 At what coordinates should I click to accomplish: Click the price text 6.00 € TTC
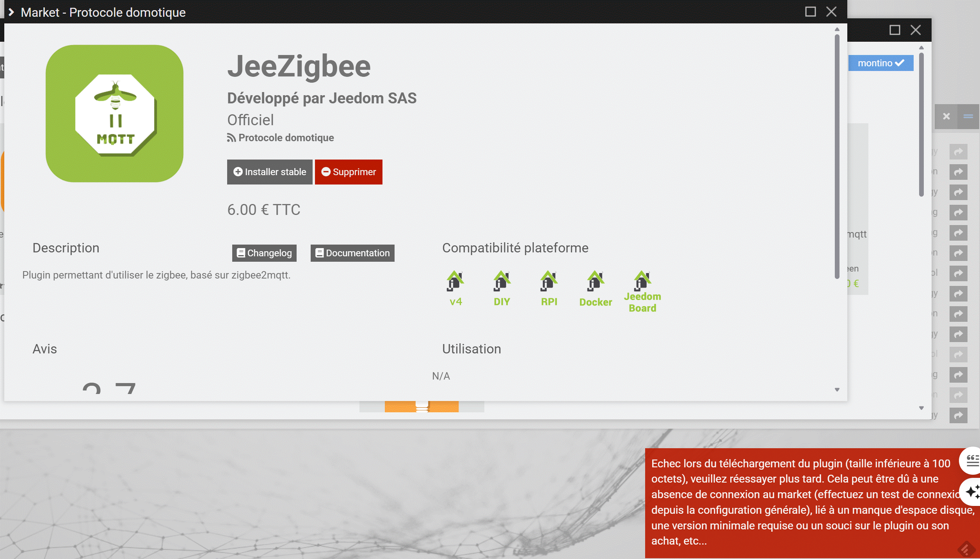(264, 210)
